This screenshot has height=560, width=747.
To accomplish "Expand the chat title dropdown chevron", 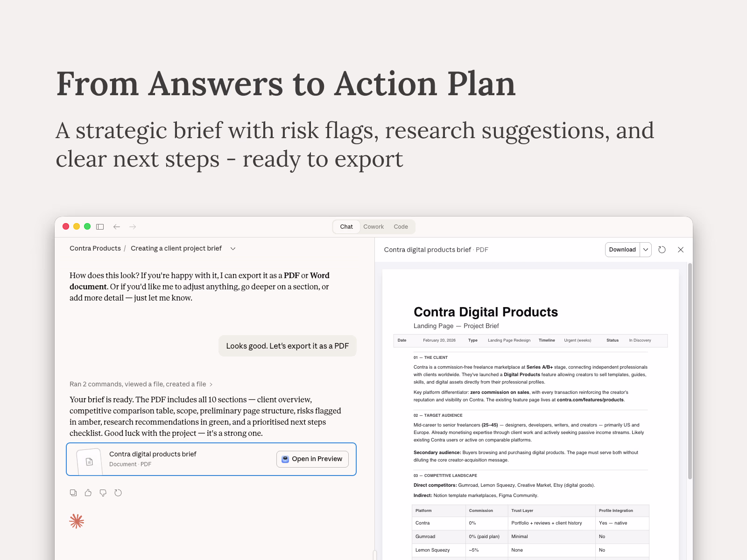I will (233, 249).
